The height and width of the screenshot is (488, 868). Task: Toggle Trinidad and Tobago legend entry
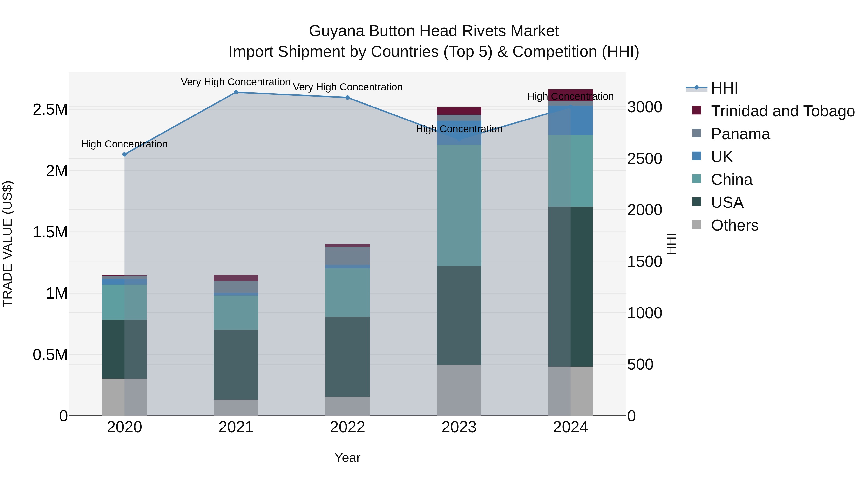pos(773,111)
